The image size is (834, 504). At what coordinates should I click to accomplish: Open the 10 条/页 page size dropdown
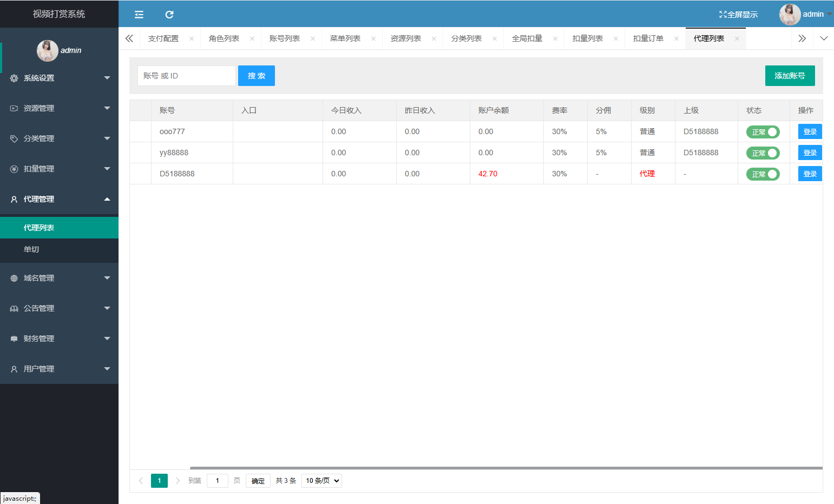click(321, 481)
